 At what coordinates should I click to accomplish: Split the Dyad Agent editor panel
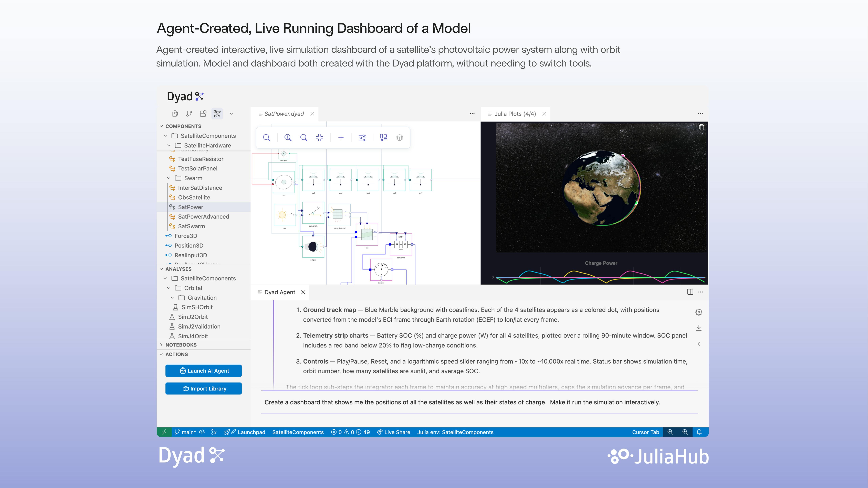pos(690,292)
